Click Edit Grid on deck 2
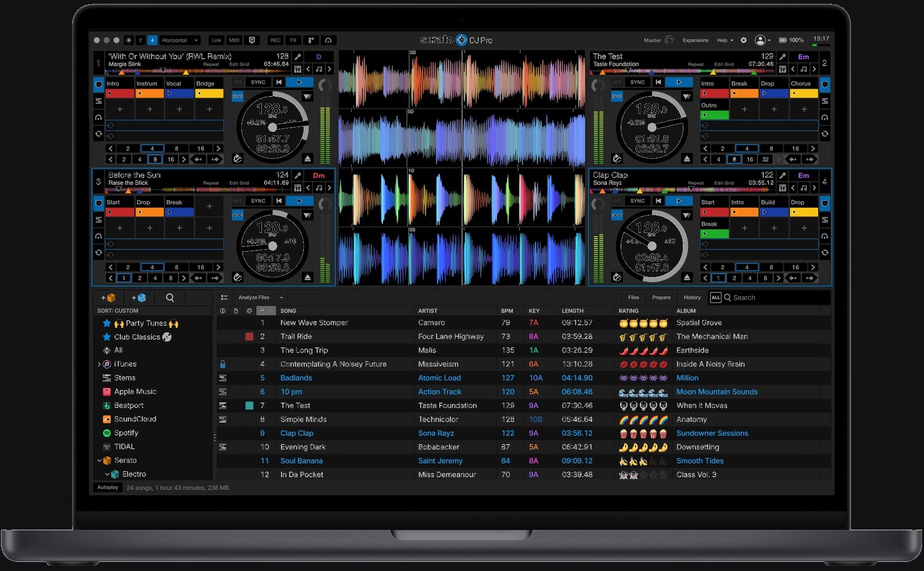Image resolution: width=924 pixels, height=571 pixels. pyautogui.click(x=724, y=64)
